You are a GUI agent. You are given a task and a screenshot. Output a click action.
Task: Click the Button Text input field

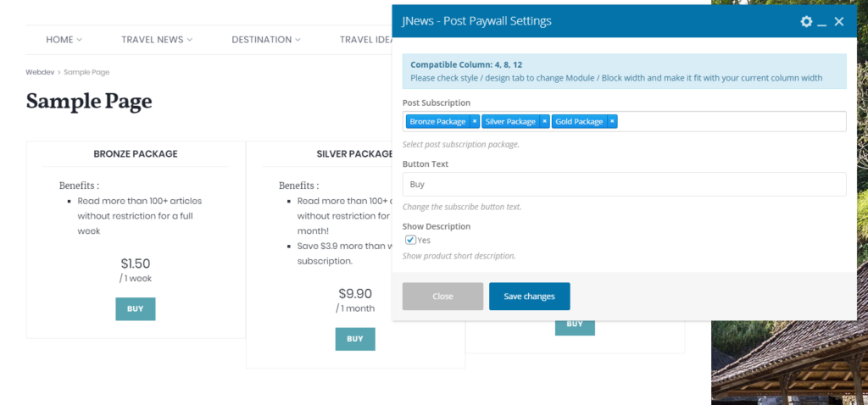pos(624,184)
